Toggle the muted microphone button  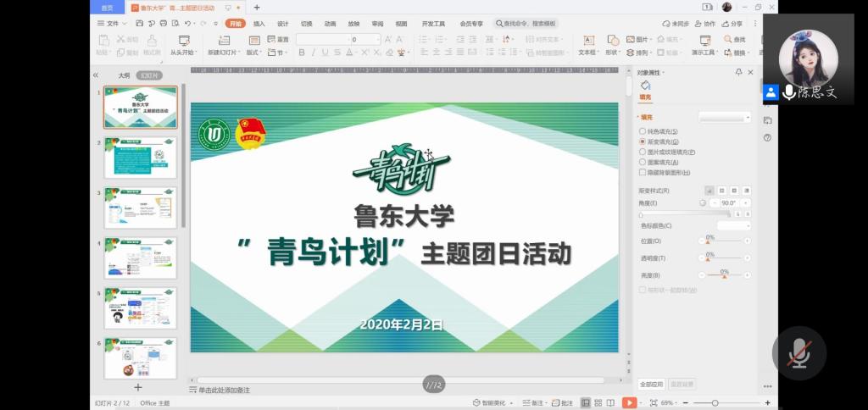pyautogui.click(x=799, y=353)
